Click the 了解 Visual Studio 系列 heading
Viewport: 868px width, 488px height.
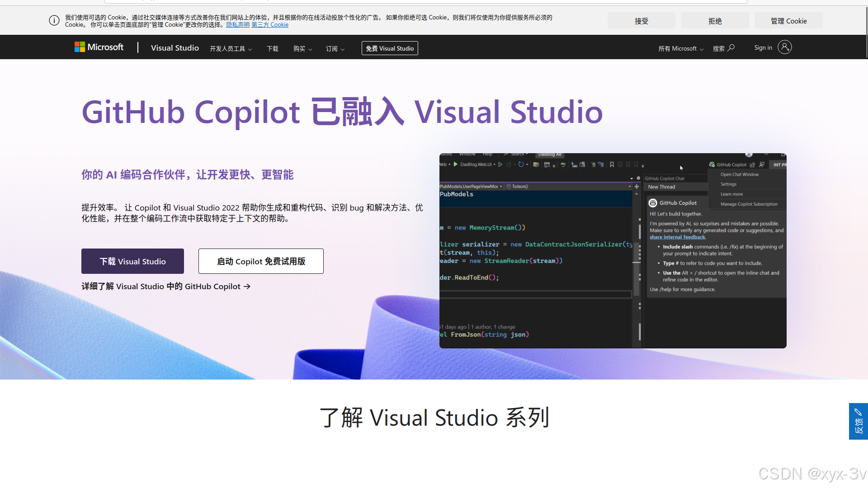coord(434,418)
